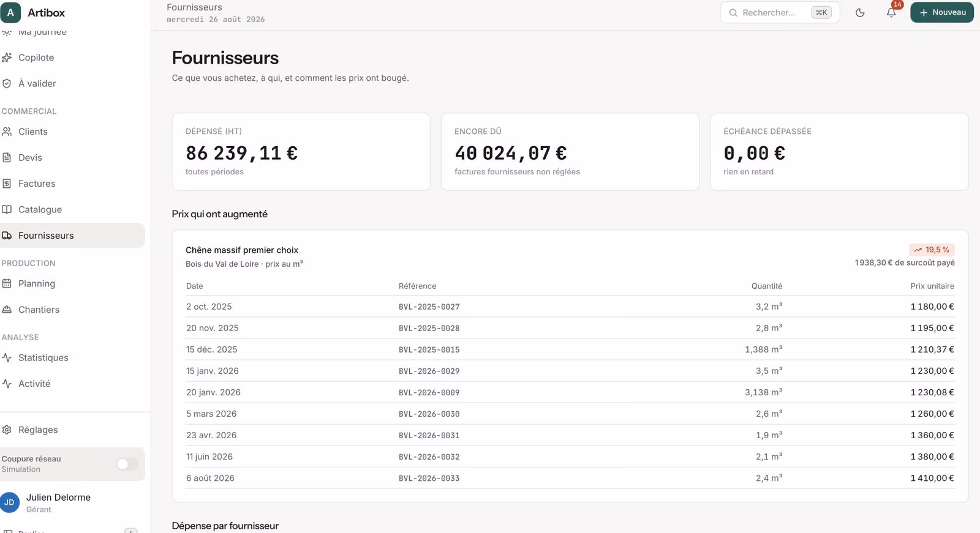
Task: Click the Artibox logo icon
Action: (10, 12)
